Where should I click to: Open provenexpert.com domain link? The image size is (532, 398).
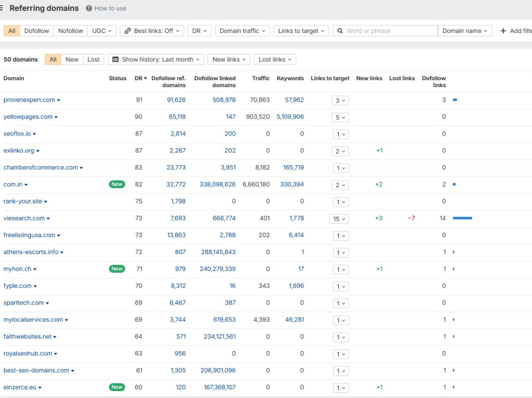tap(29, 100)
